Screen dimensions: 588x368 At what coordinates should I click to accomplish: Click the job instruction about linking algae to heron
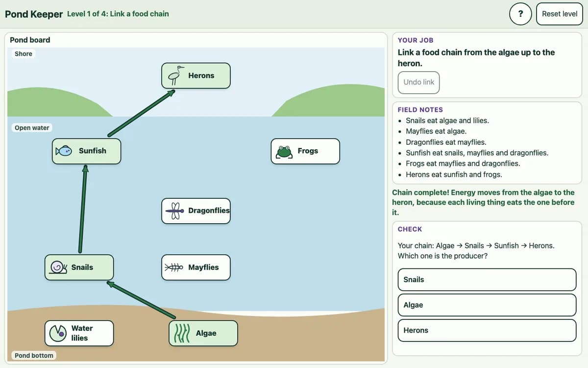[476, 58]
